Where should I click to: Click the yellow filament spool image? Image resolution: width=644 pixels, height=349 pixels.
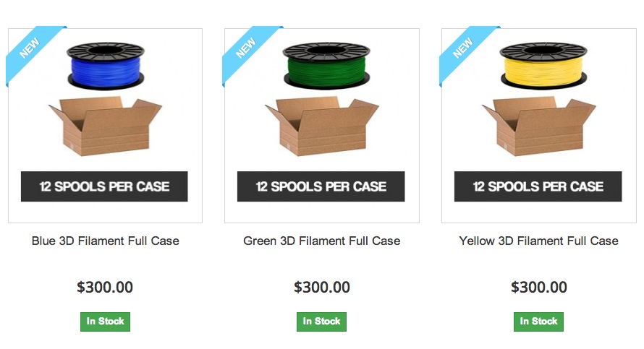[x=539, y=66]
